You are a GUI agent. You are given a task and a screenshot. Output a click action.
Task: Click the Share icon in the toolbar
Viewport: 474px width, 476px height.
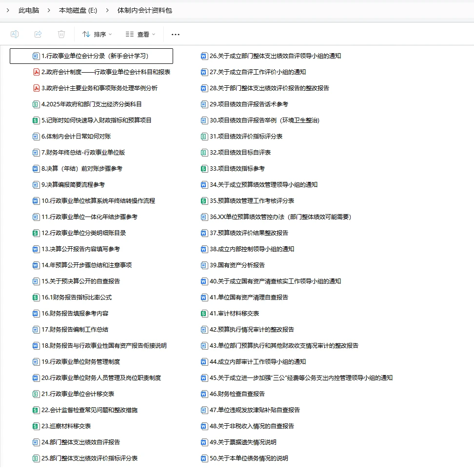[37, 34]
